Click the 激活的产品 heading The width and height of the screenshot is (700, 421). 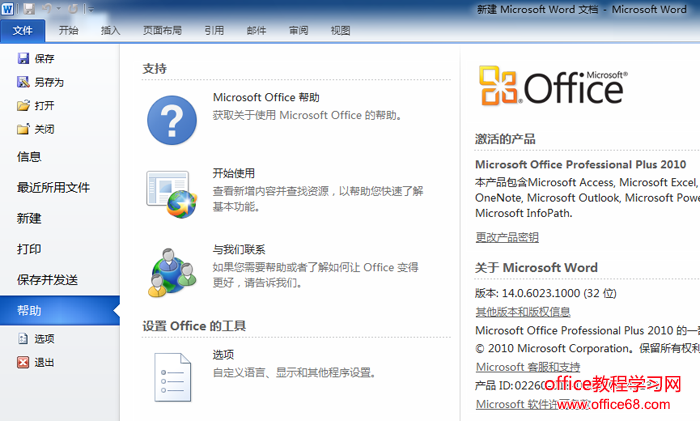(505, 139)
